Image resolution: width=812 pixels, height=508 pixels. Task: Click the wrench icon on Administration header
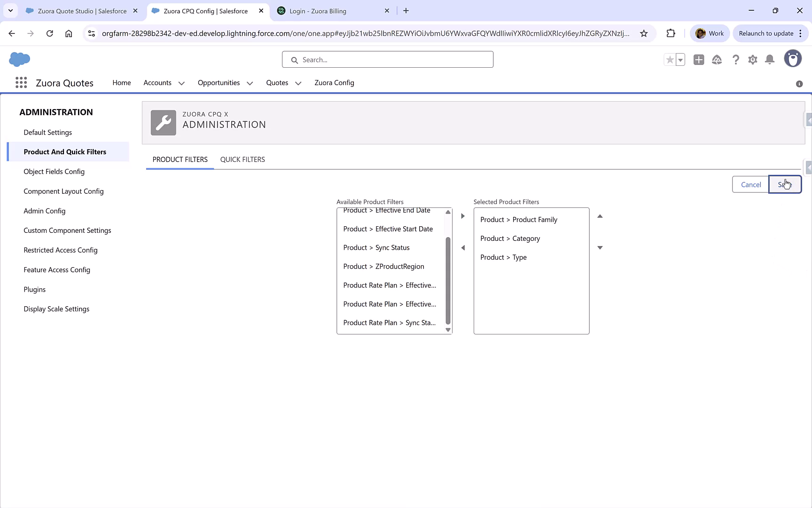[x=163, y=122]
